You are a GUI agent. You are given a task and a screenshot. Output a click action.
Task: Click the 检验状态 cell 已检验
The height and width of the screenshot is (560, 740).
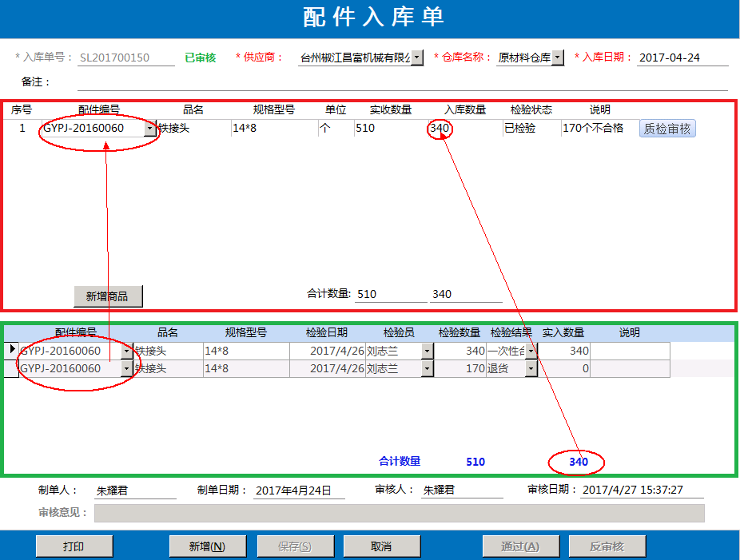click(531, 129)
